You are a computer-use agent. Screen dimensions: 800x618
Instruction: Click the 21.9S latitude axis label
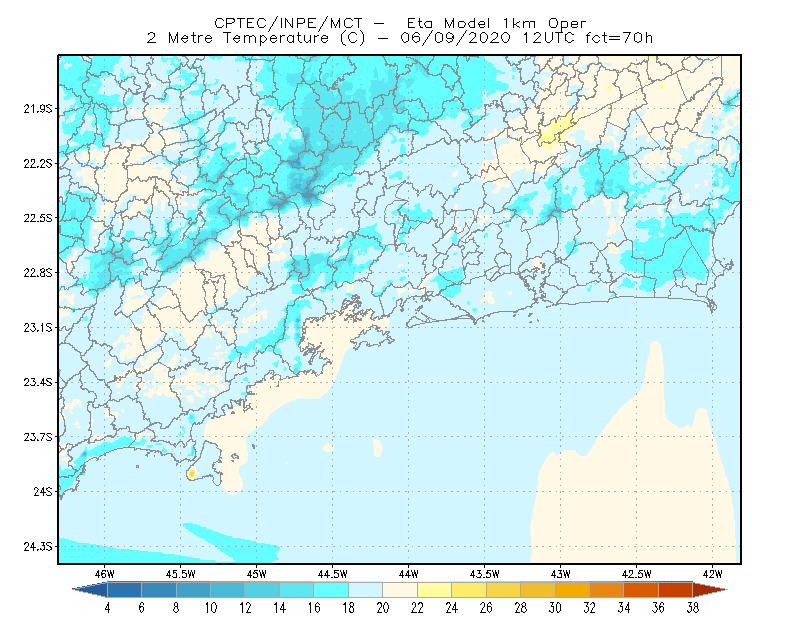coord(38,109)
